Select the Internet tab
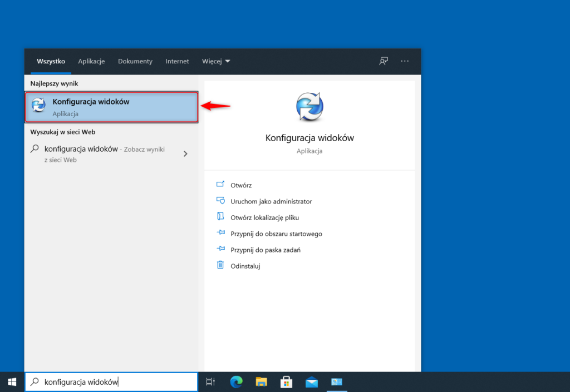This screenshot has height=392, width=570. (x=177, y=61)
